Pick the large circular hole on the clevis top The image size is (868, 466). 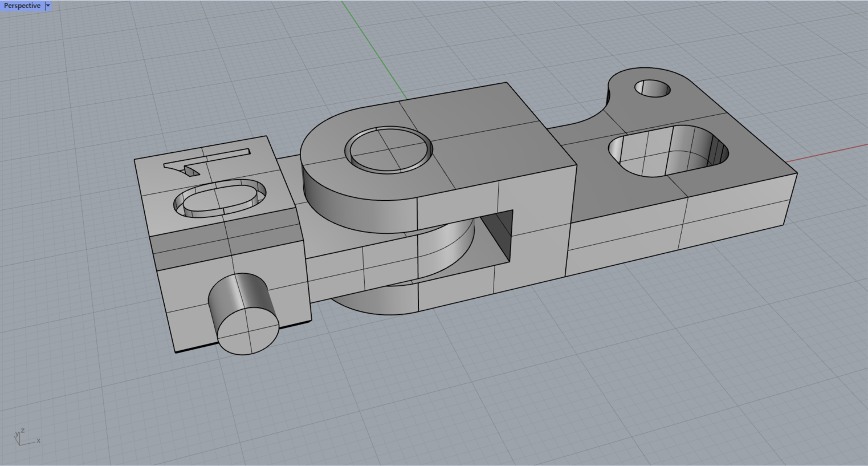click(x=389, y=150)
